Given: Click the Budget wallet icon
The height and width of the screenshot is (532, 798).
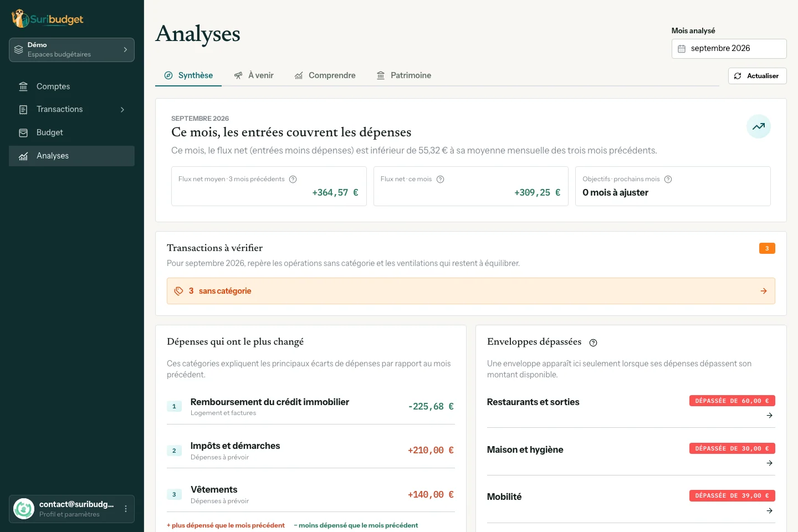Looking at the screenshot, I should [23, 133].
